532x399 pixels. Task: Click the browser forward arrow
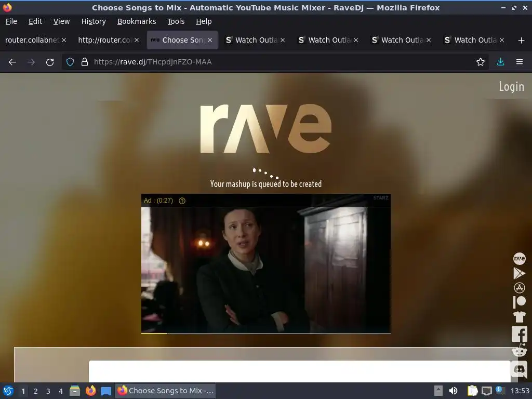[31, 62]
